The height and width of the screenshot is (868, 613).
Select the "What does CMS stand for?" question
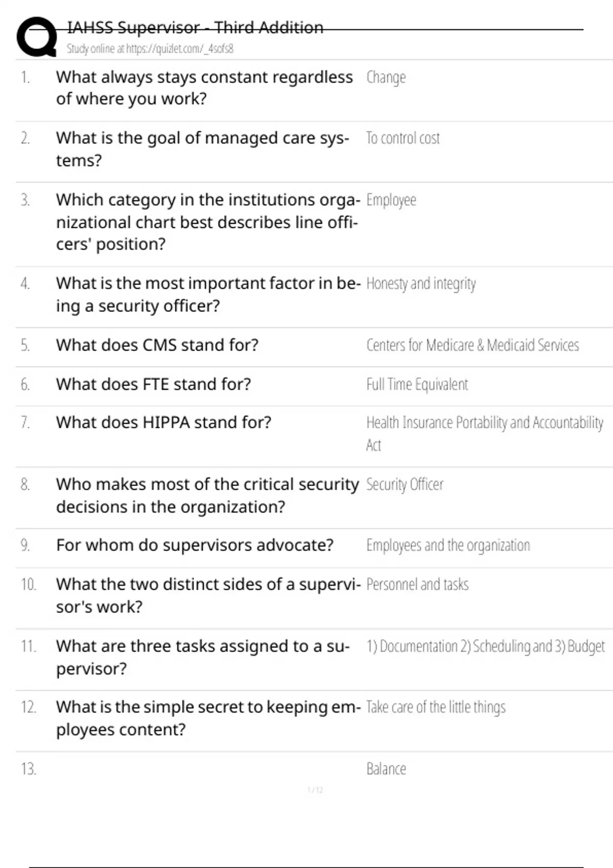pos(157,345)
